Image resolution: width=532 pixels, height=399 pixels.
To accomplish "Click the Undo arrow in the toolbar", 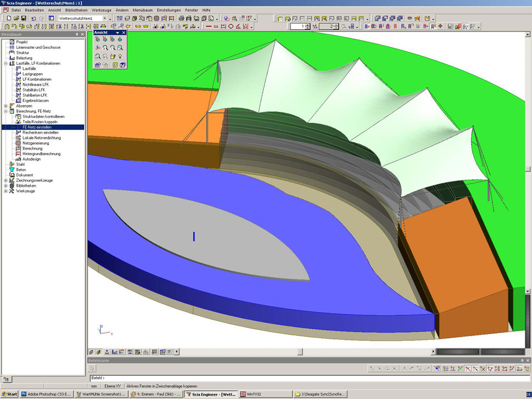I will click(x=34, y=18).
